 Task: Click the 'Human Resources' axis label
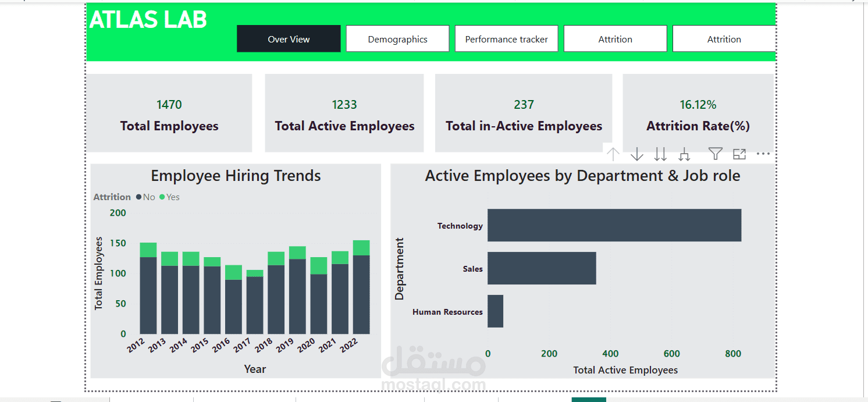[x=447, y=312]
